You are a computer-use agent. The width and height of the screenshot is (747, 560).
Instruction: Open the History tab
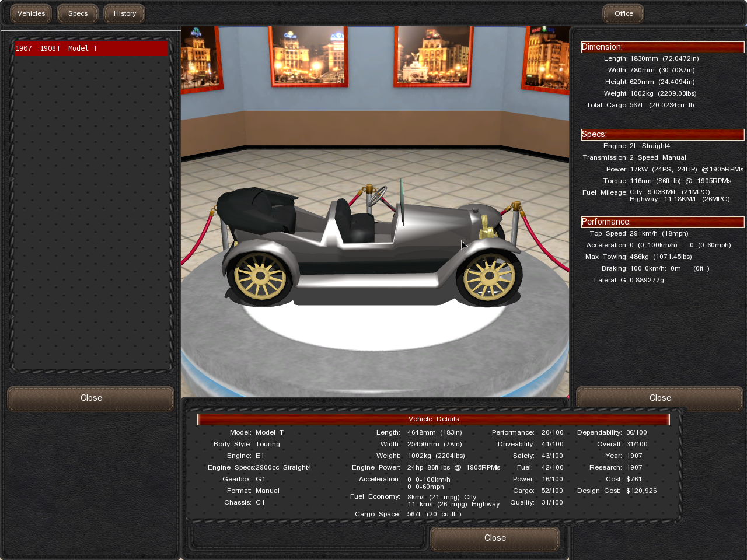click(x=124, y=13)
